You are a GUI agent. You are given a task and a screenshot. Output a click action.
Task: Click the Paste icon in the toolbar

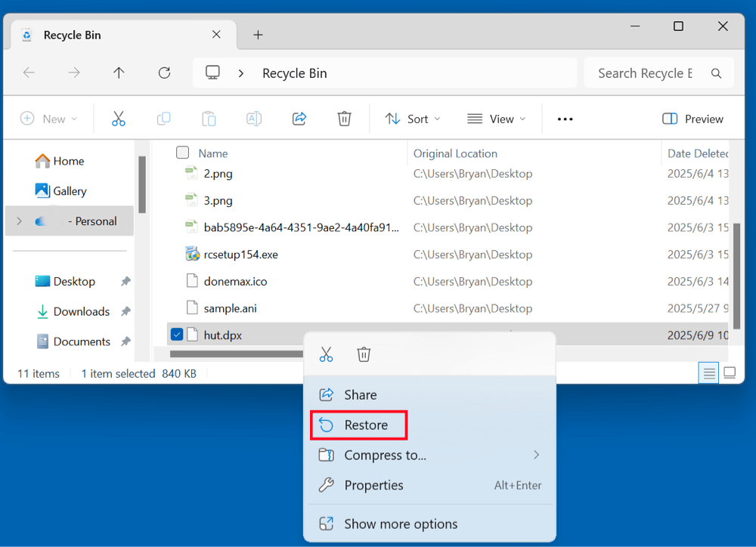(209, 119)
